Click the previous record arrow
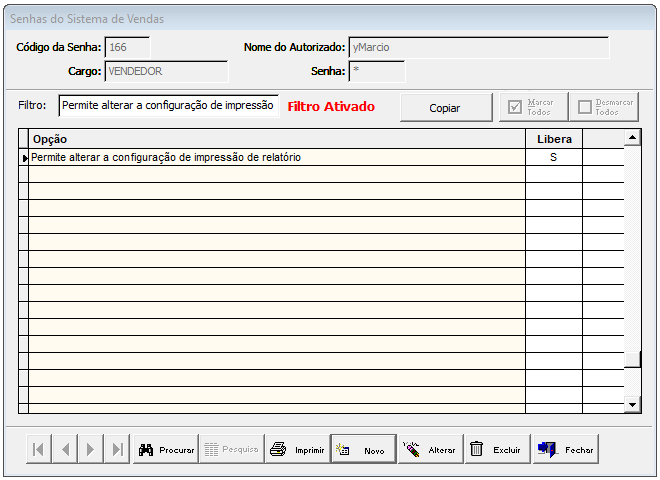This screenshot has height=480, width=660. coord(65,450)
